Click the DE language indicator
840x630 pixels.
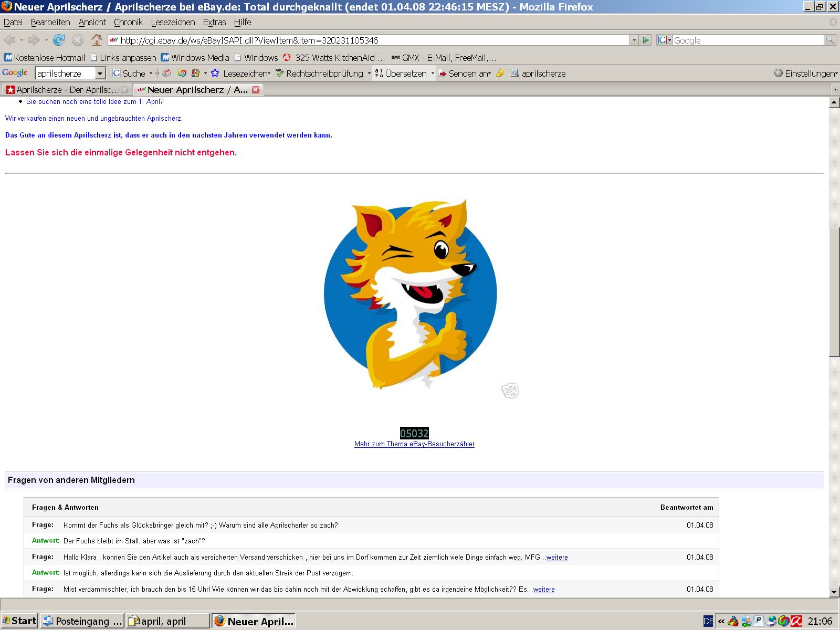click(x=708, y=621)
